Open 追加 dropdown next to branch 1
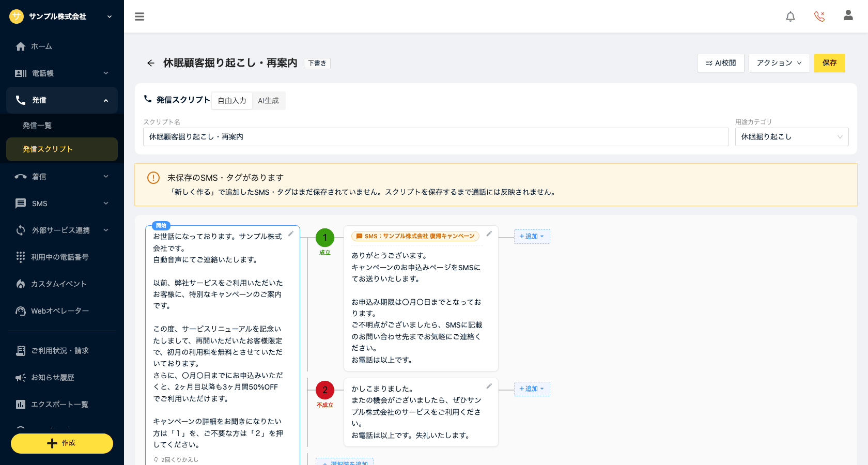This screenshot has width=868, height=465. pos(532,236)
